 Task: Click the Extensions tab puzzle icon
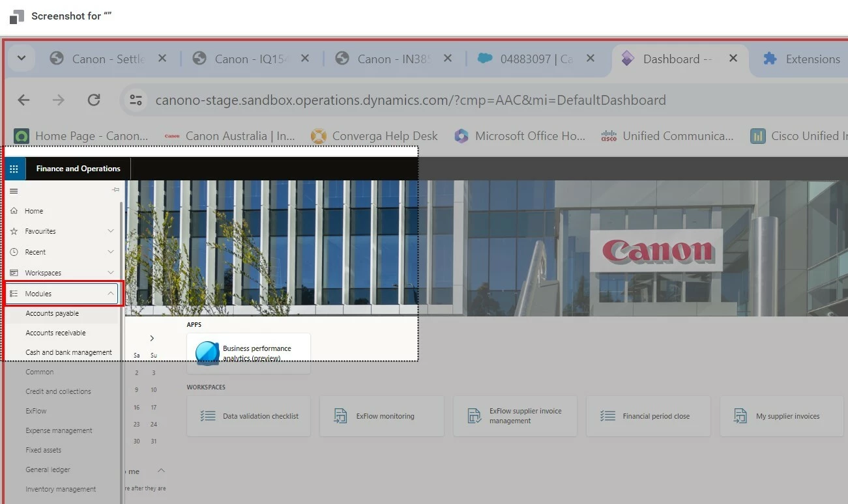coord(770,59)
